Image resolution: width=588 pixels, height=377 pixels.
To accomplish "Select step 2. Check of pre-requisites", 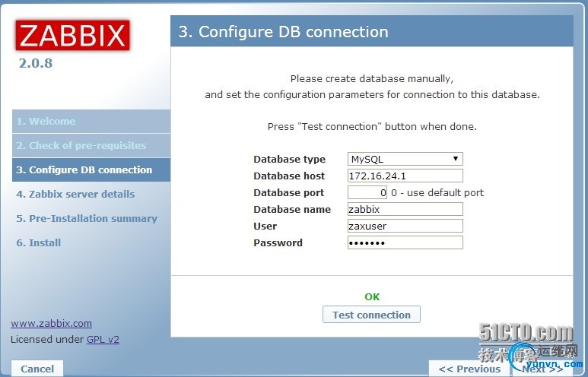I will (91, 145).
